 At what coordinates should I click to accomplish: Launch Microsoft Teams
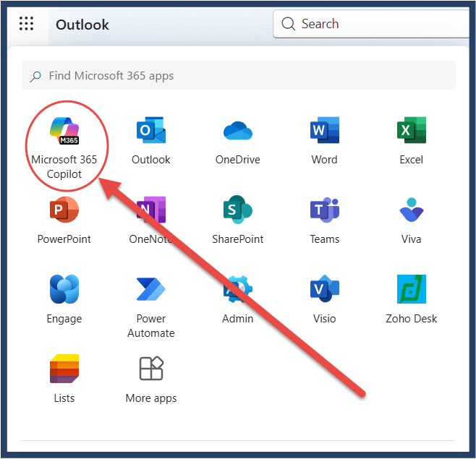coord(325,220)
